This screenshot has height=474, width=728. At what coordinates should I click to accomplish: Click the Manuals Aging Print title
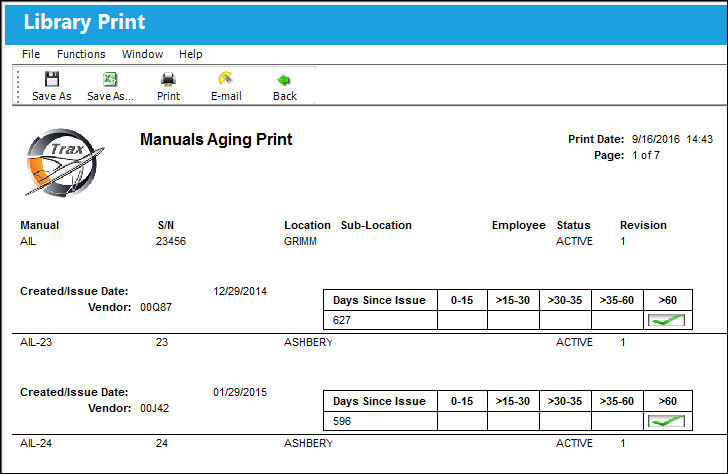216,139
